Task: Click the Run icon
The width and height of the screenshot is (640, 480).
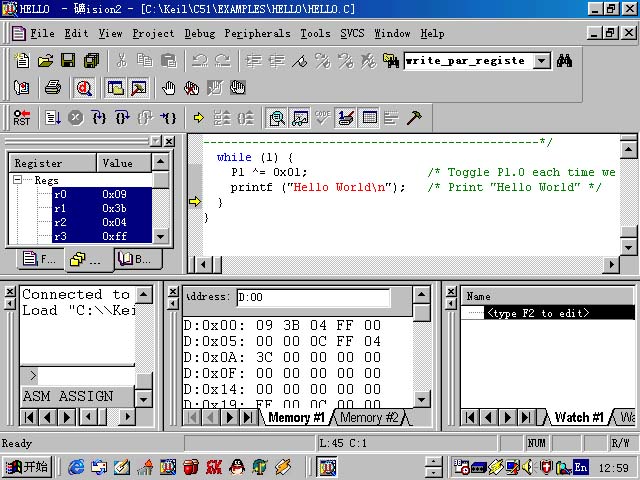Action: tap(53, 118)
